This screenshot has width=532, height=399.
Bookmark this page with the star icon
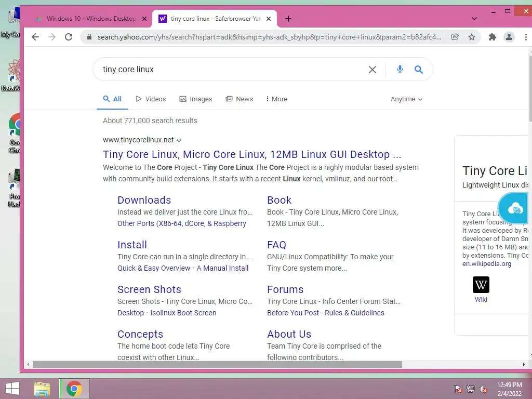472,37
